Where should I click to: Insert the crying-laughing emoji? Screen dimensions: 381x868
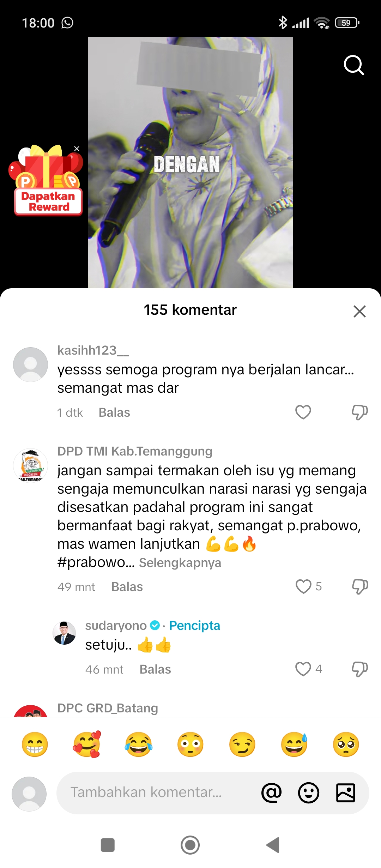(x=138, y=745)
